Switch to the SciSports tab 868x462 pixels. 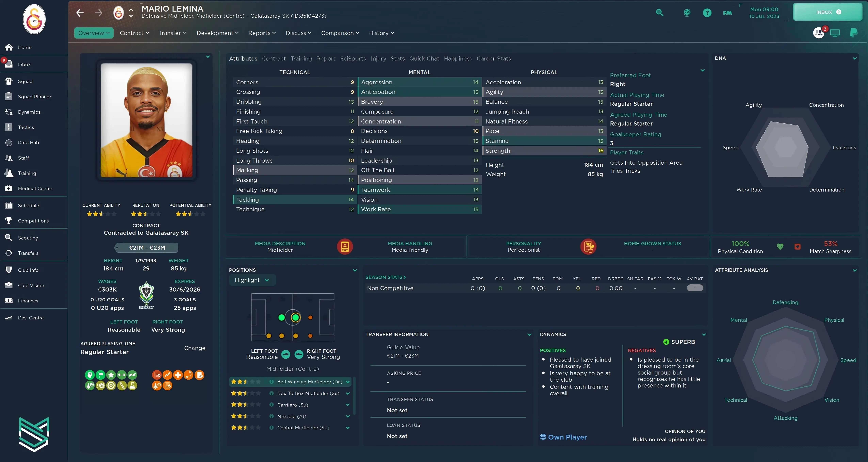353,59
